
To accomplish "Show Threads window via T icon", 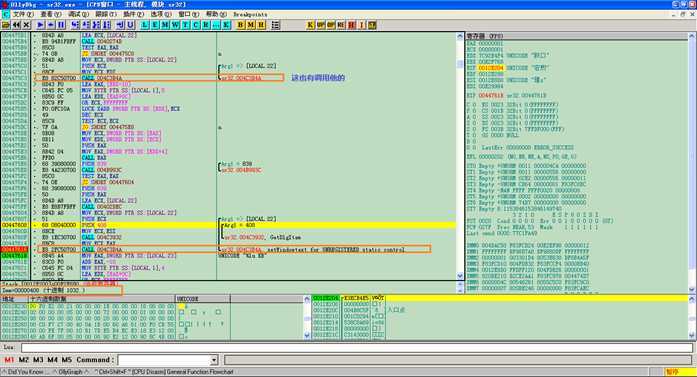I will (x=185, y=25).
